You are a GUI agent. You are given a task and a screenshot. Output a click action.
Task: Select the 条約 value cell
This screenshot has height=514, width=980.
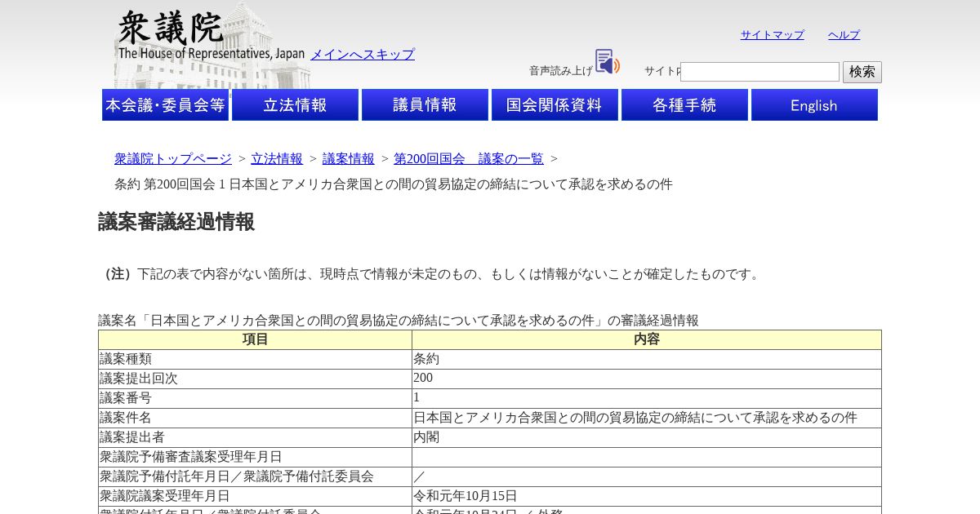647,359
